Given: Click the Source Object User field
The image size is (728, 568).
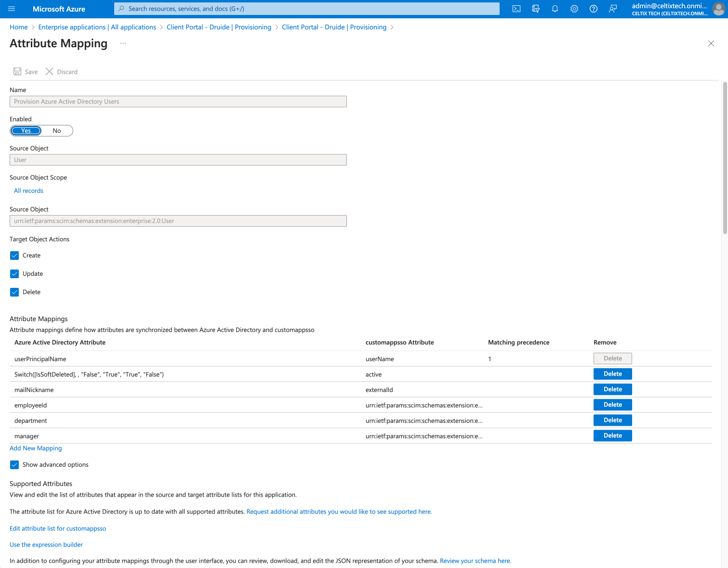Looking at the screenshot, I should [x=178, y=160].
